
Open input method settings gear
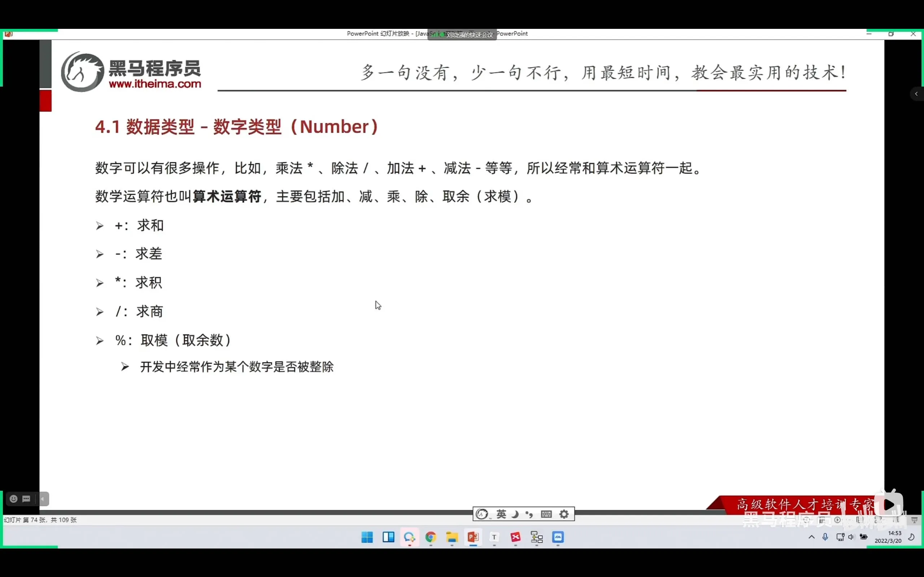pyautogui.click(x=564, y=514)
